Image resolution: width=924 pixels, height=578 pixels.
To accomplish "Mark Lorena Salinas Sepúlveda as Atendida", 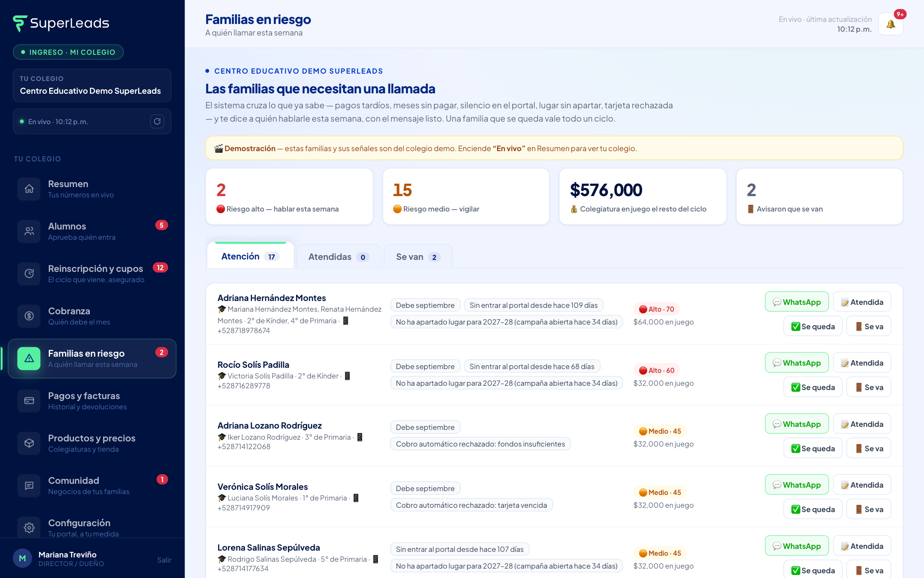I will (862, 546).
